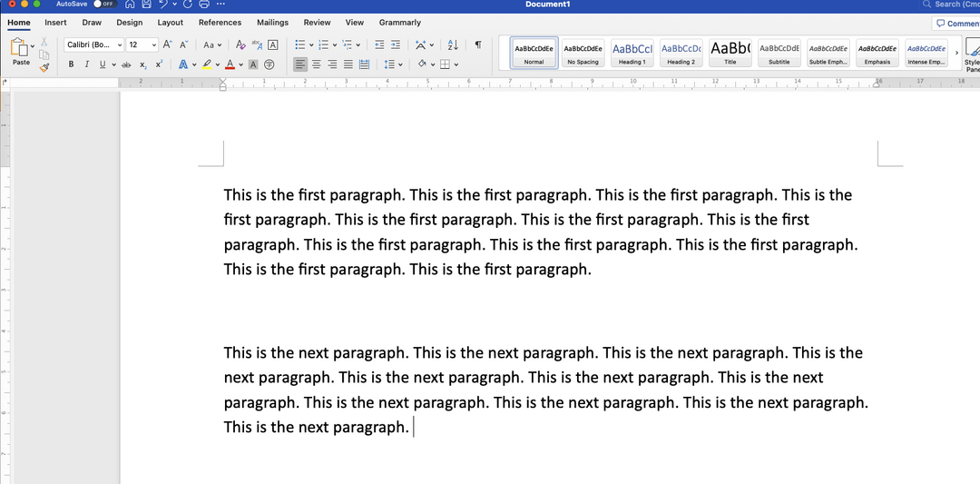Apply the Heading 1 style thumbnail
Image resolution: width=980 pixels, height=484 pixels.
632,54
